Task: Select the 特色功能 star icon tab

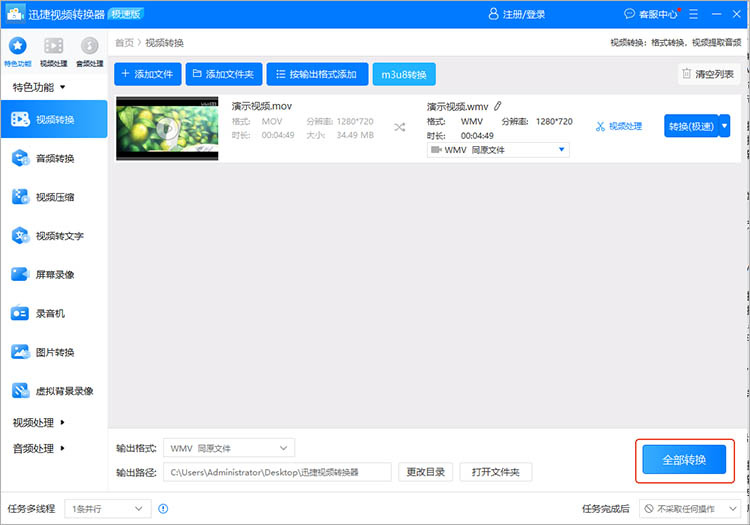Action: 18,52
